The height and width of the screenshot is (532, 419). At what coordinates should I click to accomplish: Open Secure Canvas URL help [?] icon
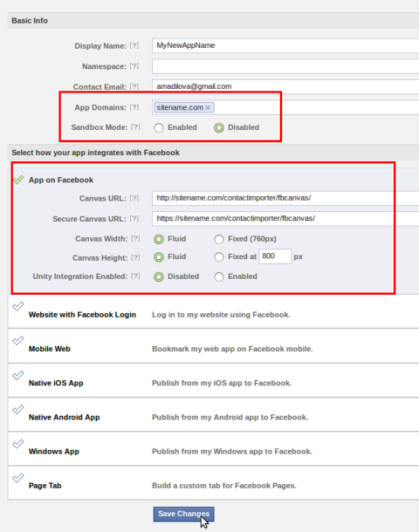134,219
